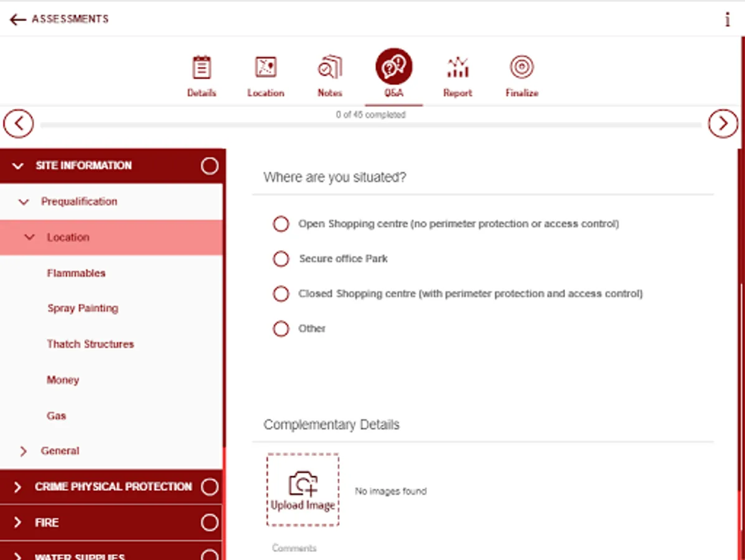Open Spray Painting in the sidebar
This screenshot has width=745, height=560.
pyautogui.click(x=83, y=308)
